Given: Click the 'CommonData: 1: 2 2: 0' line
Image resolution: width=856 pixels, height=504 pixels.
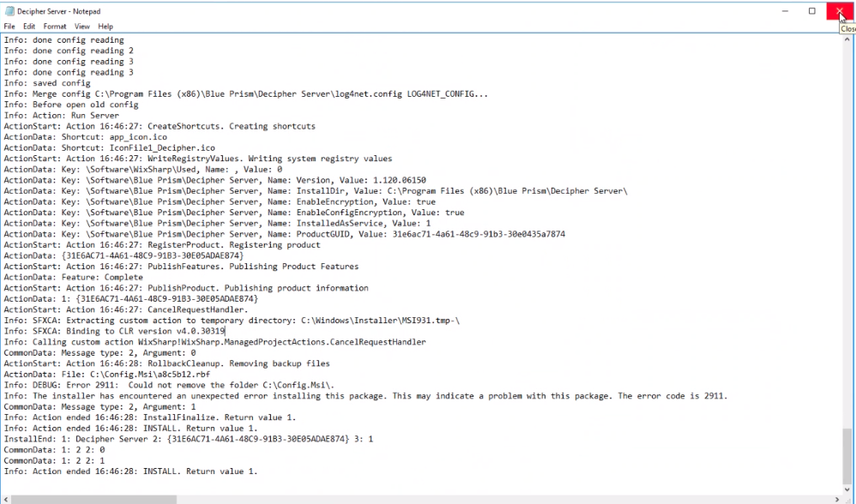Looking at the screenshot, I should pos(55,450).
